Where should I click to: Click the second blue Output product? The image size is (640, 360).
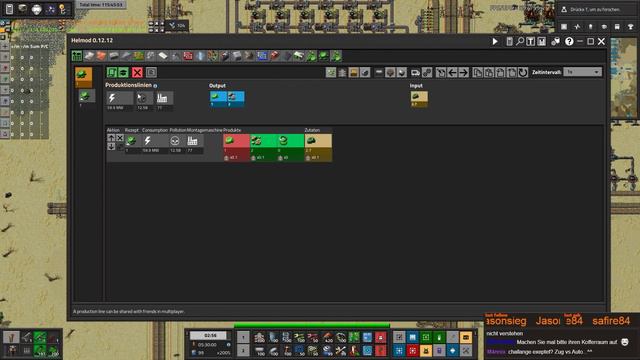(236, 99)
